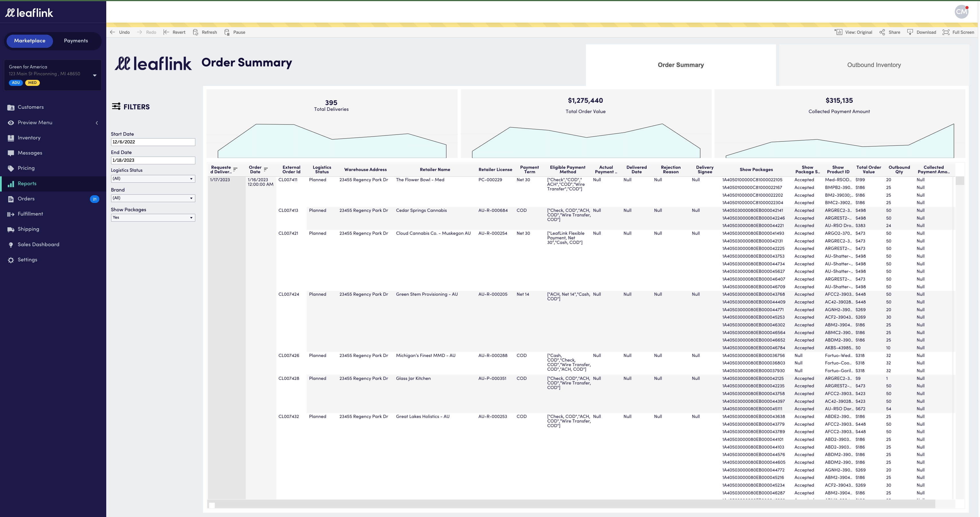
Task: Open Fulfillment from the sidebar
Action: tap(30, 214)
